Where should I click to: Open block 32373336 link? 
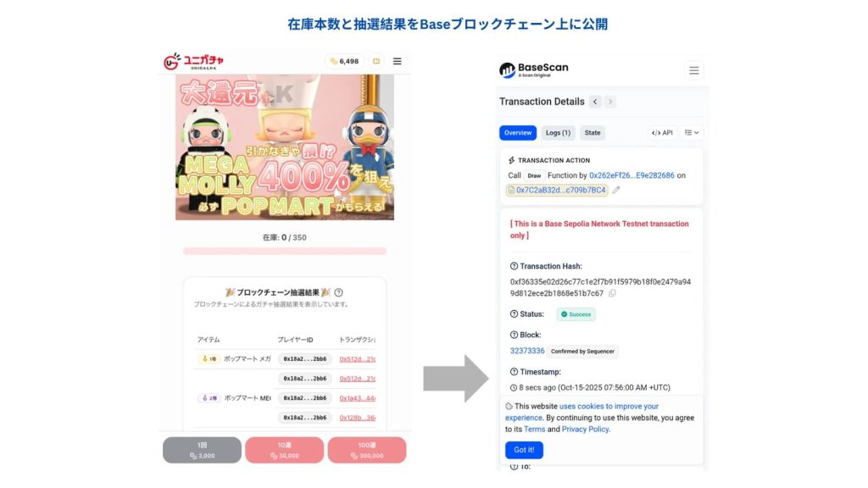pyautogui.click(x=527, y=351)
